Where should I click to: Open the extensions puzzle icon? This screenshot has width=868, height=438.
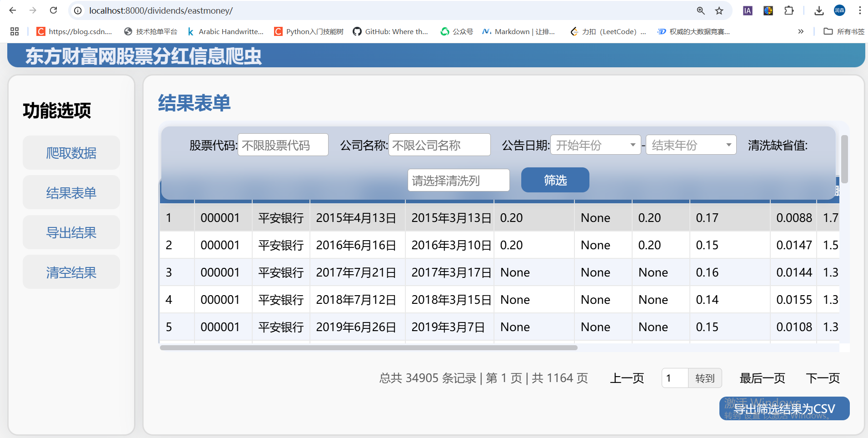tap(789, 10)
